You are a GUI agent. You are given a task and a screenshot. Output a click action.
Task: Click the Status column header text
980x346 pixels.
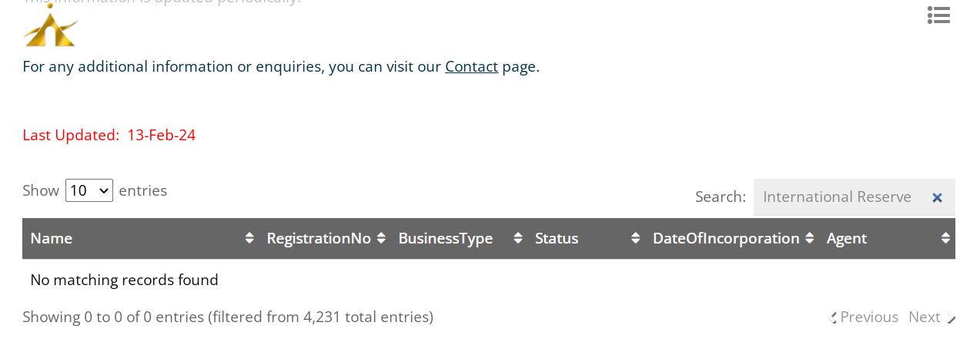point(557,238)
